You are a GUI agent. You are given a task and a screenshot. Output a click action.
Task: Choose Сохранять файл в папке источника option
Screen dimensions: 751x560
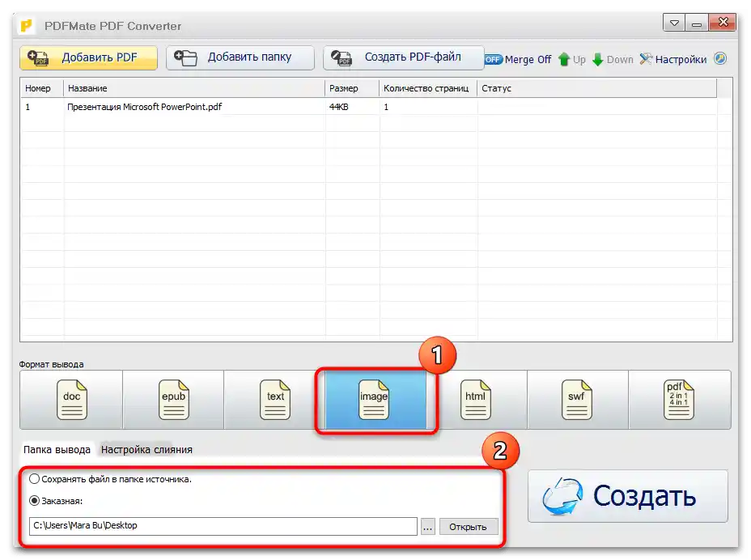pos(110,479)
